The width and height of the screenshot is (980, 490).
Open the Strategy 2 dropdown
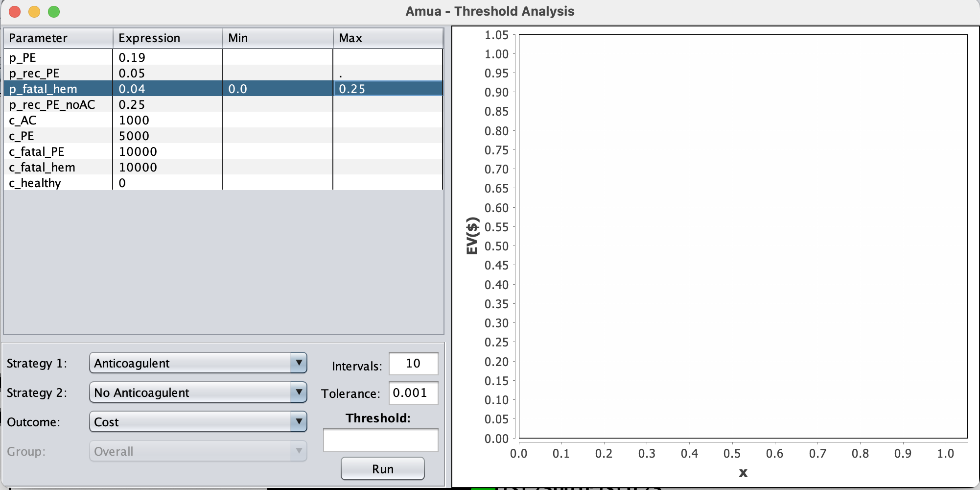[198, 392]
